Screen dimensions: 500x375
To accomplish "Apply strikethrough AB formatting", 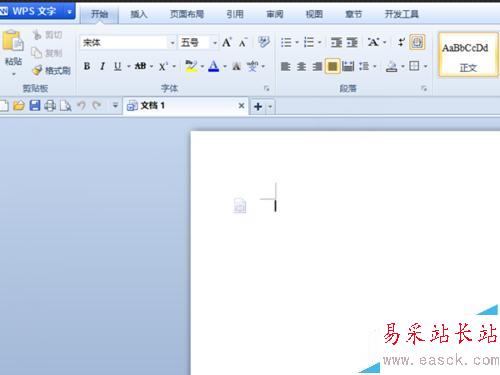I will point(140,66).
